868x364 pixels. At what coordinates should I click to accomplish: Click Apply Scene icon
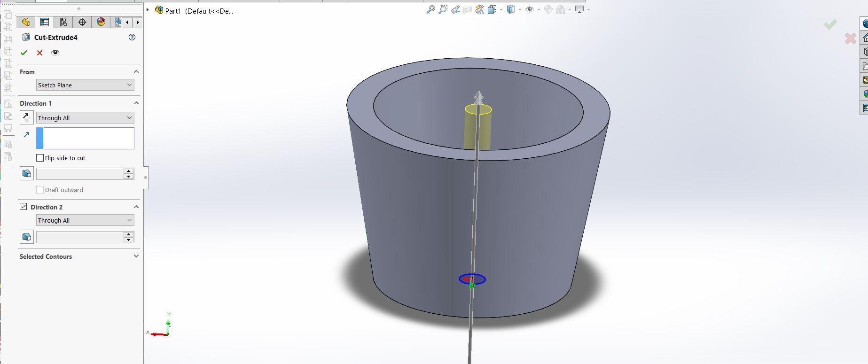click(560, 9)
